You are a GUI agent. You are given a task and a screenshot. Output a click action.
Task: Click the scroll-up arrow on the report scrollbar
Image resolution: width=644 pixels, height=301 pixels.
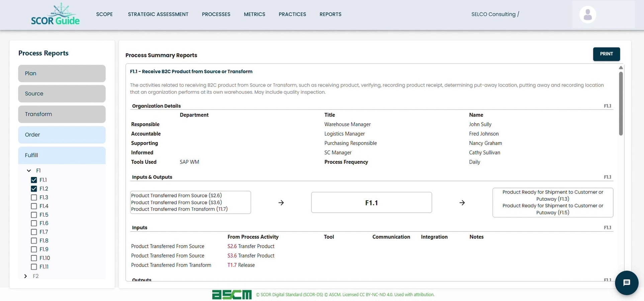click(621, 68)
